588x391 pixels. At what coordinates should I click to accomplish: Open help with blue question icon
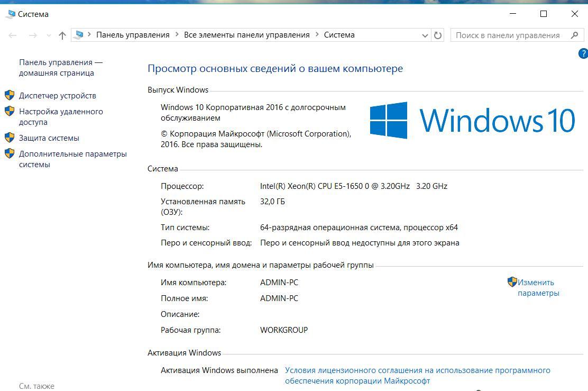click(x=583, y=53)
